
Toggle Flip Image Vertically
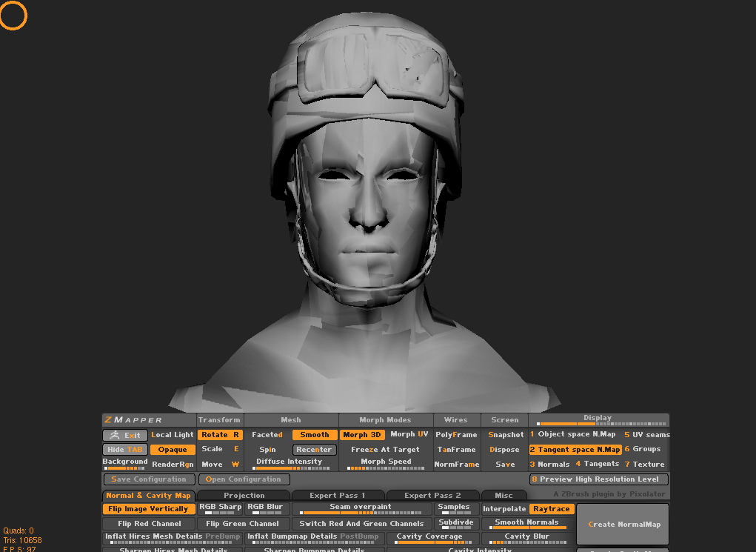click(148, 509)
